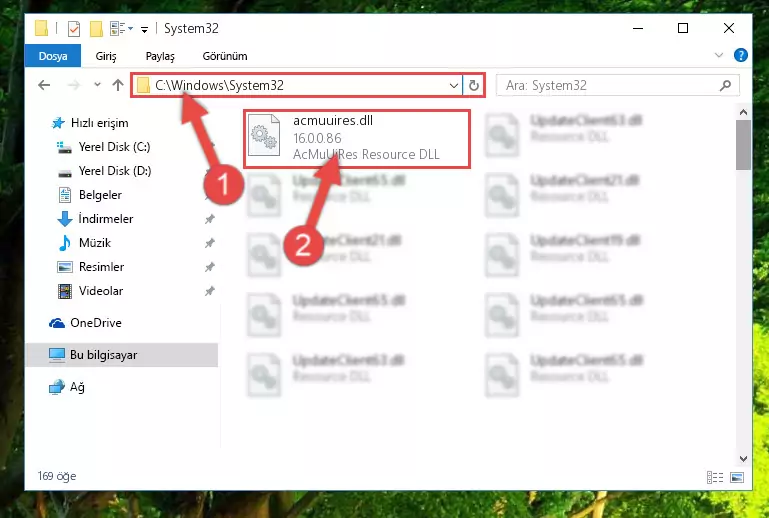This screenshot has height=518, width=769.
Task: Click the version text 16.0.0.86
Action: click(317, 138)
